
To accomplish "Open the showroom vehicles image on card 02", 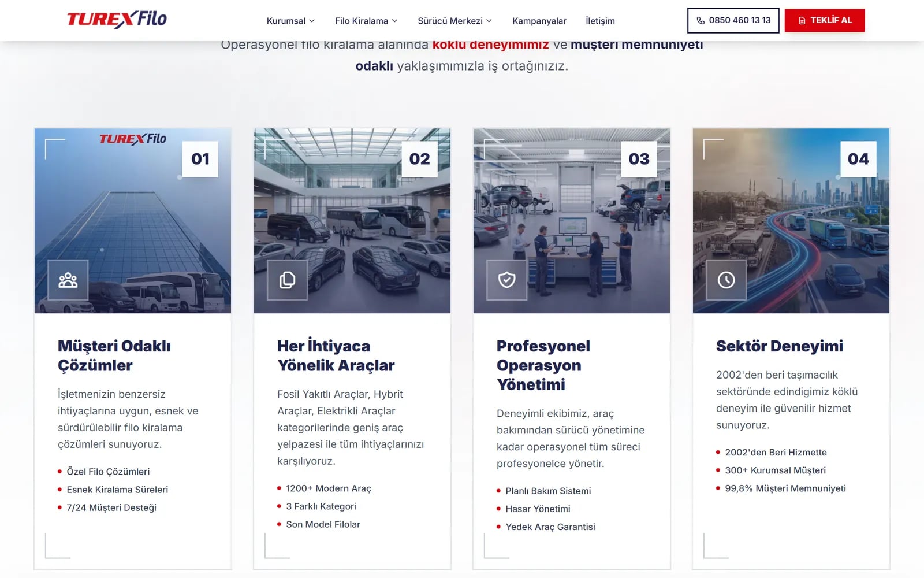I will click(x=352, y=221).
